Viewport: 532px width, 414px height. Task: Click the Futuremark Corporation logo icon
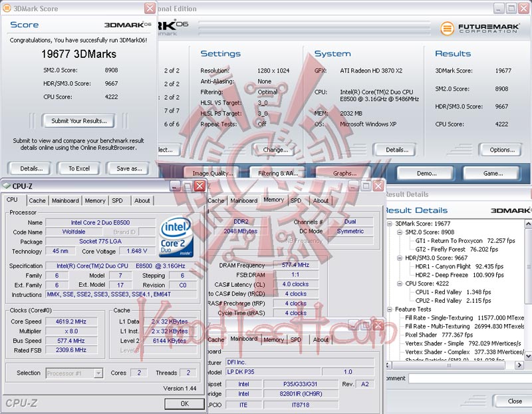click(x=447, y=28)
